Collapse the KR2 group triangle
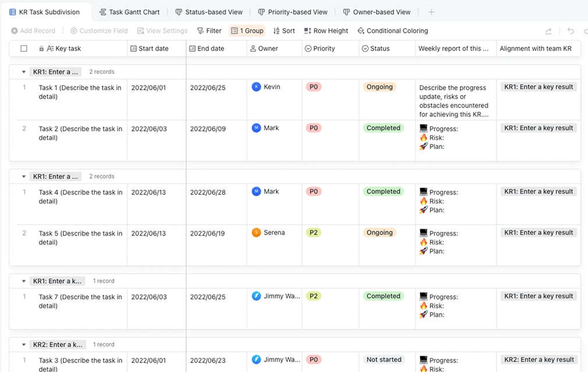 (24, 345)
